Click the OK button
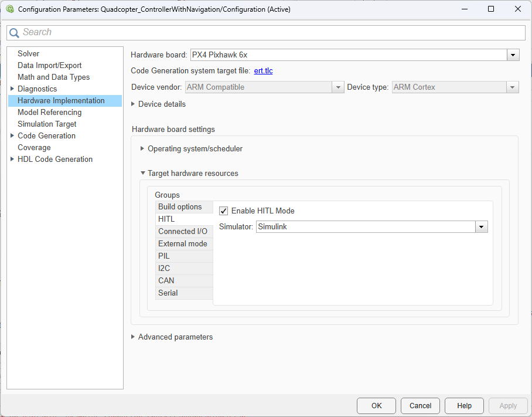Image resolution: width=532 pixels, height=417 pixels. [x=376, y=406]
